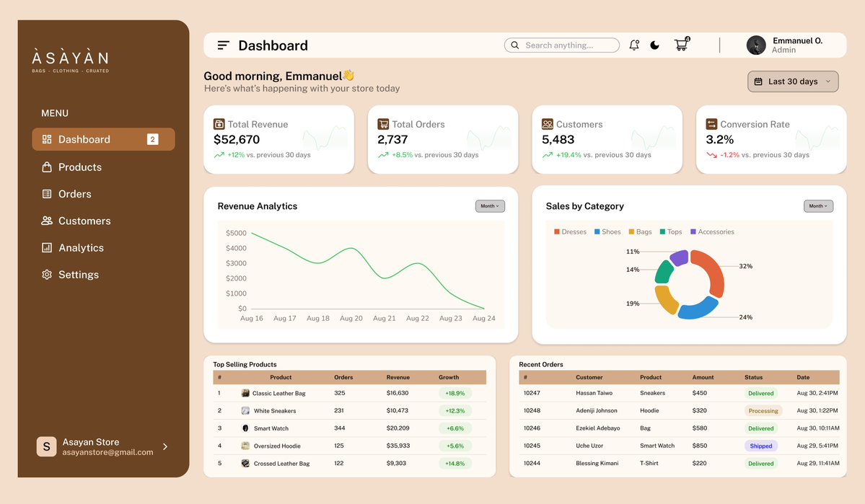The width and height of the screenshot is (865, 504).
Task: Toggle dark mode with moon icon
Action: tap(655, 45)
